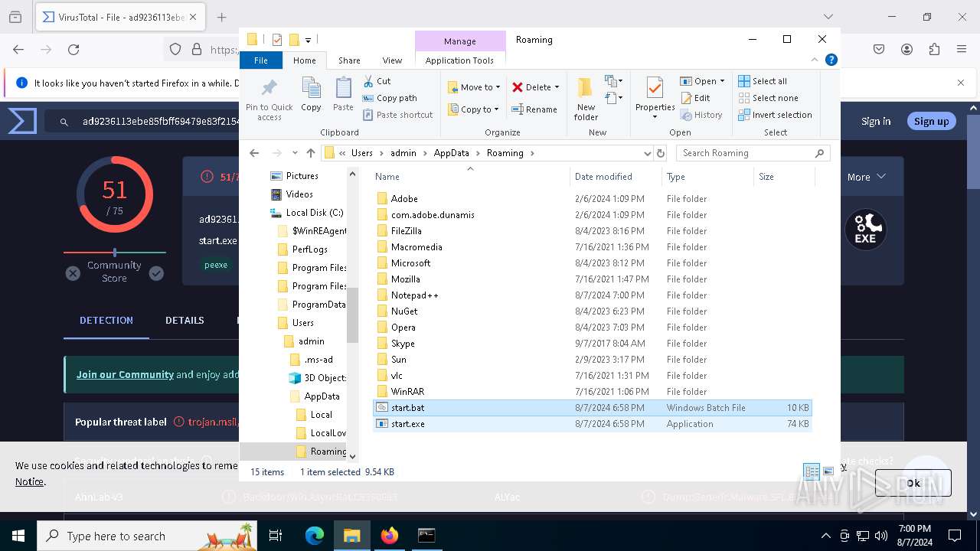Collapse the Explorer ribbon
980x551 pixels.
click(x=815, y=60)
